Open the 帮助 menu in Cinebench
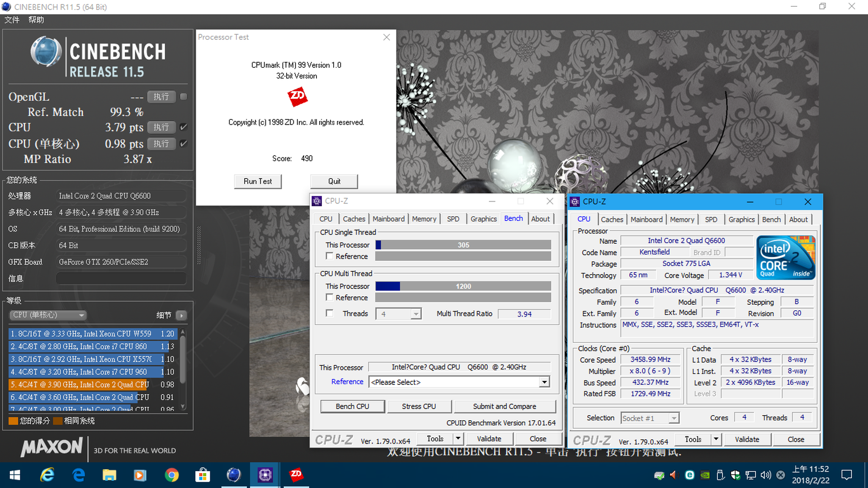Viewport: 868px width, 488px height. [x=36, y=20]
